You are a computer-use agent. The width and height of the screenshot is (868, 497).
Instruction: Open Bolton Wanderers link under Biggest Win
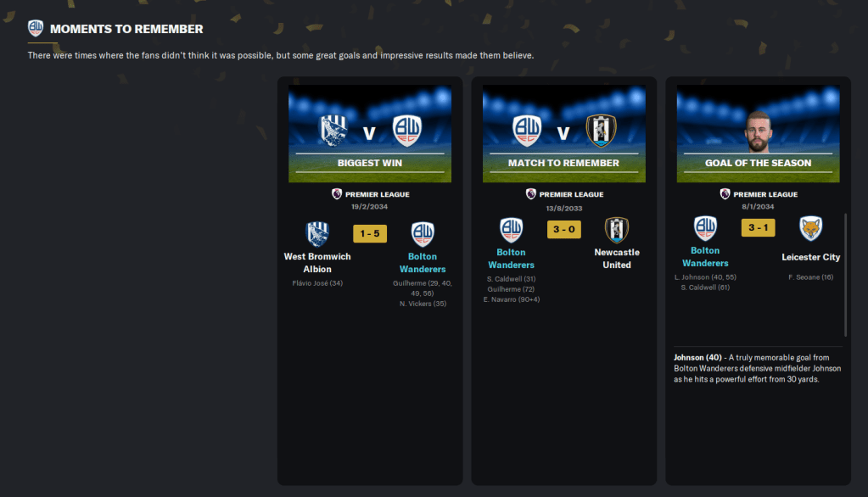pyautogui.click(x=423, y=263)
